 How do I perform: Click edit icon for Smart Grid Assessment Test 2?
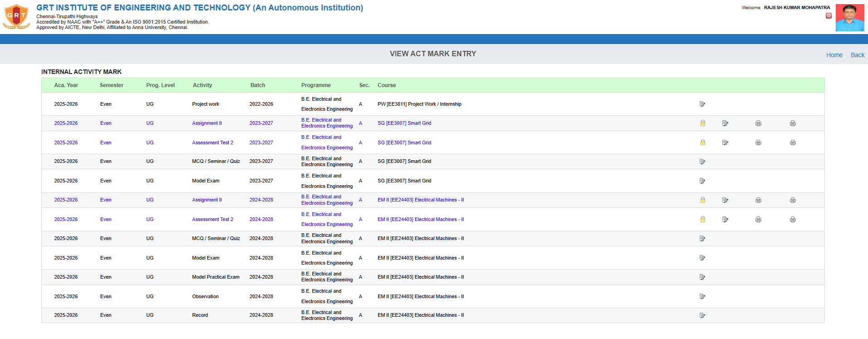pos(725,142)
